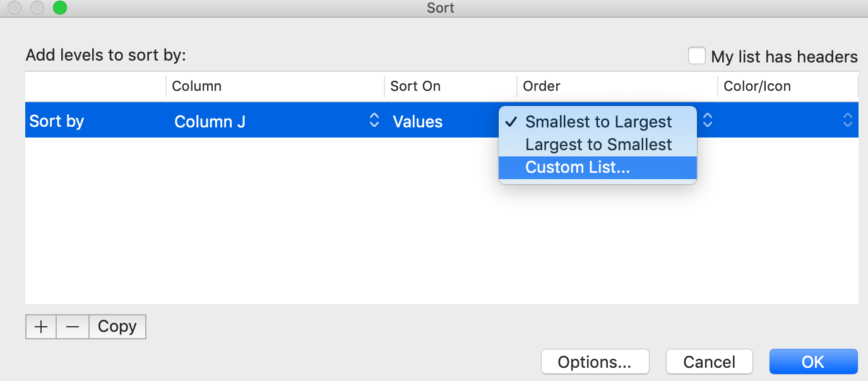
Task: Click the Order dropdown arrows beside the open menu
Action: 708,120
